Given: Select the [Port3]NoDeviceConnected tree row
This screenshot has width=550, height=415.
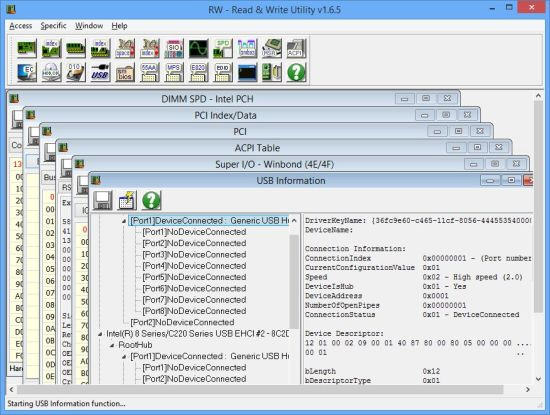Looking at the screenshot, I should point(194,255).
